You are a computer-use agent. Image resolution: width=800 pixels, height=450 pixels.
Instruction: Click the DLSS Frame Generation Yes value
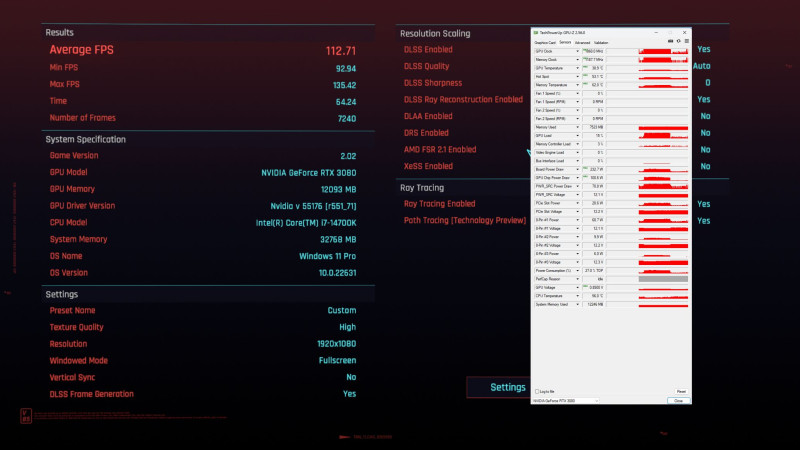coord(349,394)
